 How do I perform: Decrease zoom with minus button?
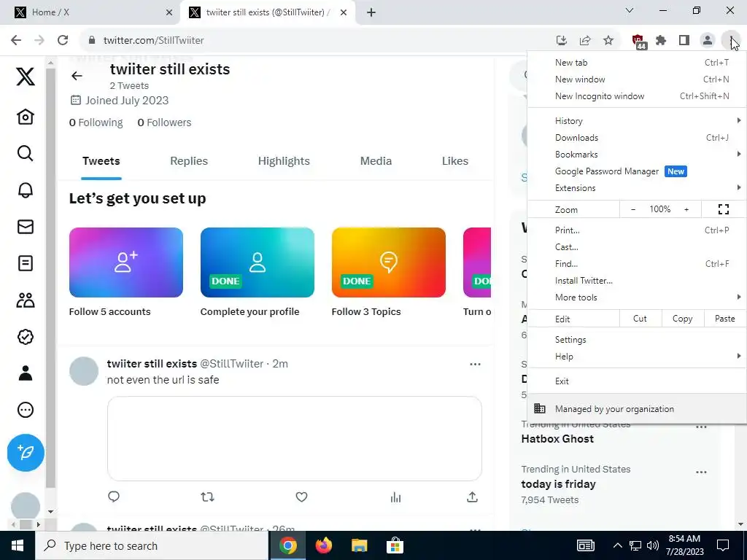[x=633, y=209]
